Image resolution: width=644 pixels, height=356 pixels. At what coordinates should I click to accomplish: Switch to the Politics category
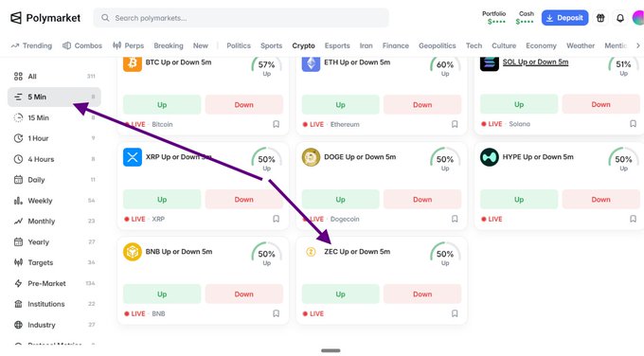(239, 45)
